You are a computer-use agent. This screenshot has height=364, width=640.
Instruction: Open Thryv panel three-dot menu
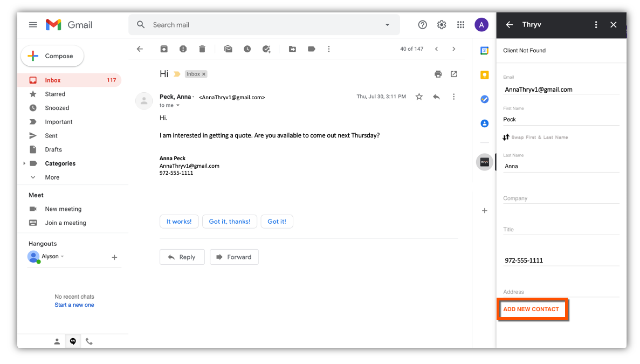click(x=596, y=25)
